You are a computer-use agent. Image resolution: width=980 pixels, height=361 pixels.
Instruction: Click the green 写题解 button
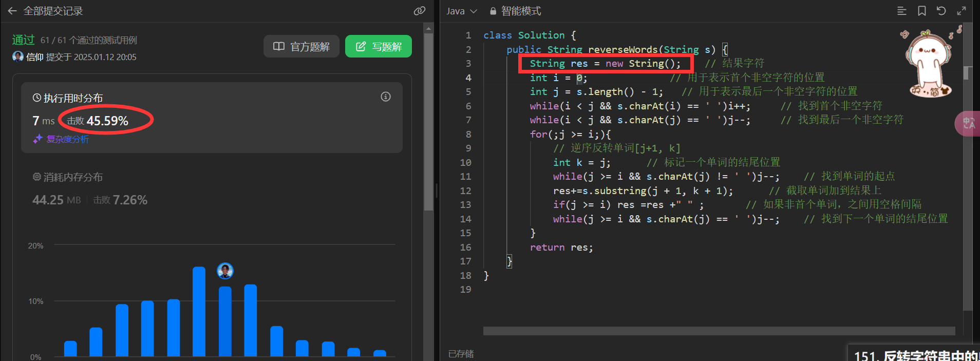click(x=379, y=46)
